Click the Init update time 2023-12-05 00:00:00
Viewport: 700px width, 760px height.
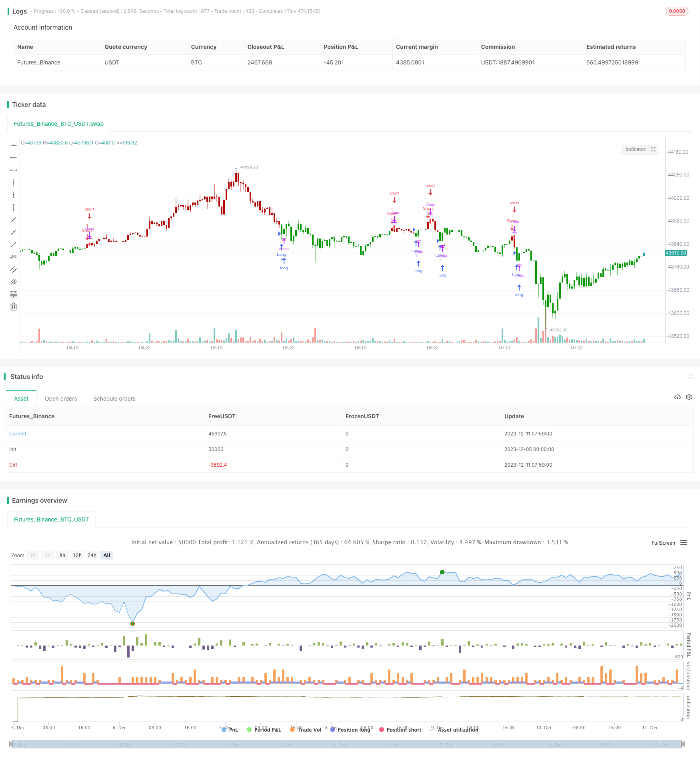click(x=529, y=449)
